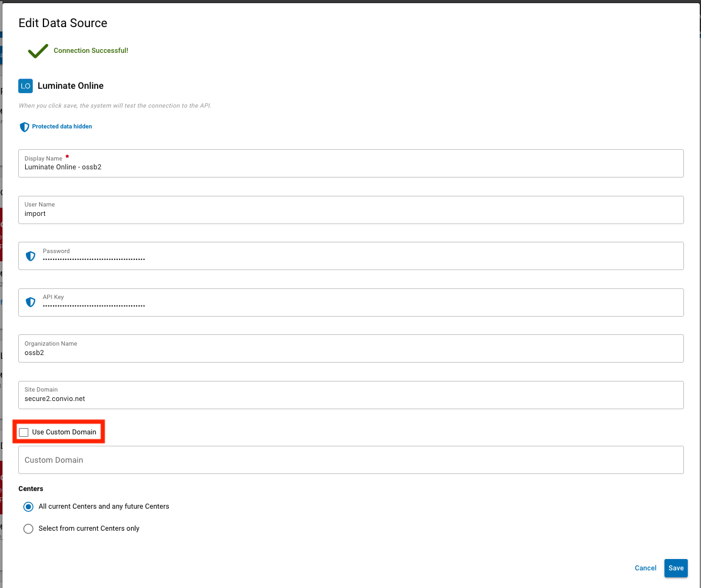701x588 pixels.
Task: Click the green connection success checkmark
Action: 38,51
